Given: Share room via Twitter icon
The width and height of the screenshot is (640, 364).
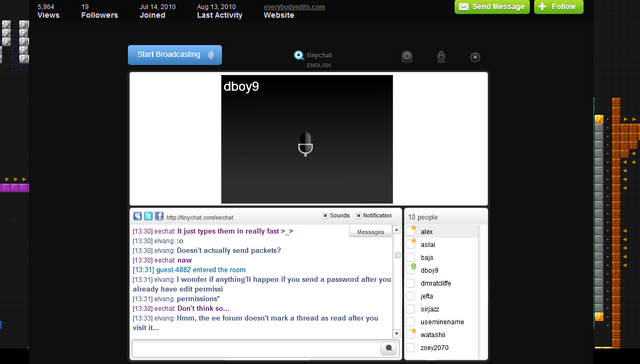Looking at the screenshot, I should [149, 216].
